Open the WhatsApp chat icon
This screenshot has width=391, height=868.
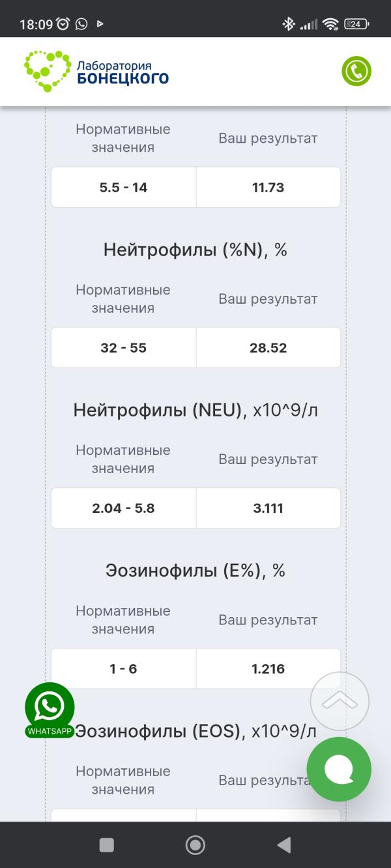[x=50, y=710]
